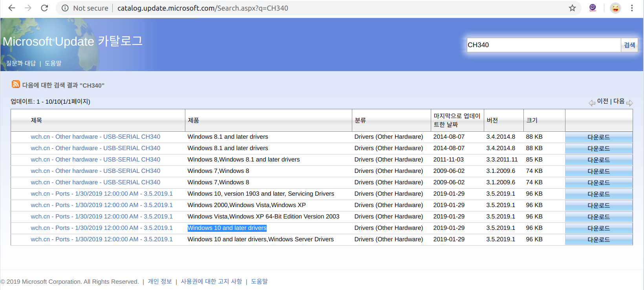
Task: Click the '85 KB' size cell
Action: click(x=534, y=160)
